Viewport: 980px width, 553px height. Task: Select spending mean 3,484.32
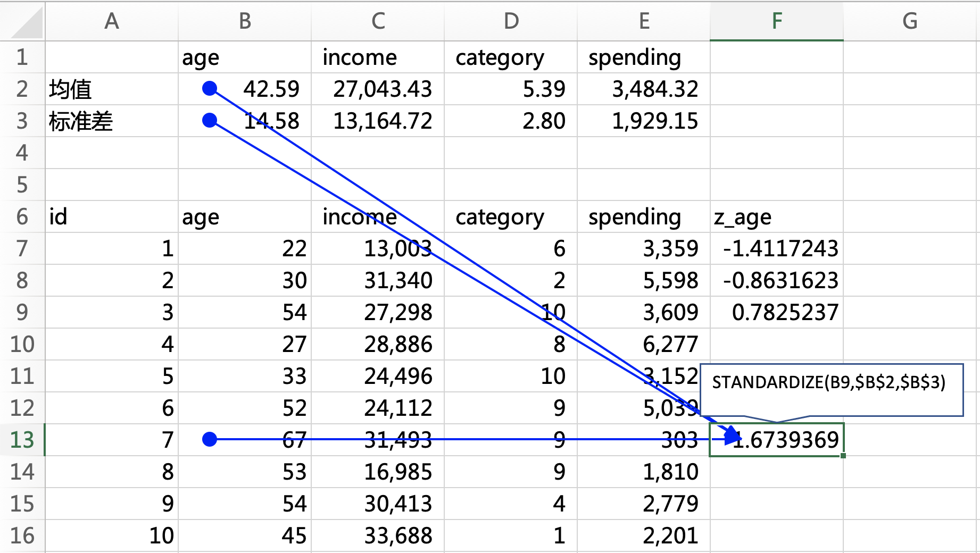[x=644, y=89]
